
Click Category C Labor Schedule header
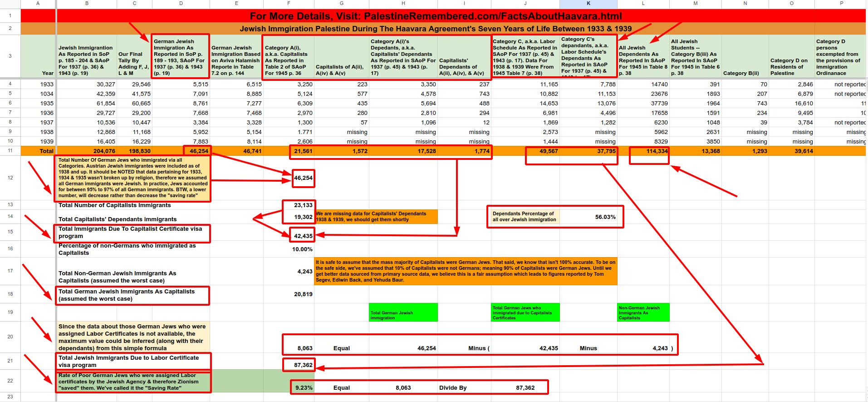click(525, 57)
